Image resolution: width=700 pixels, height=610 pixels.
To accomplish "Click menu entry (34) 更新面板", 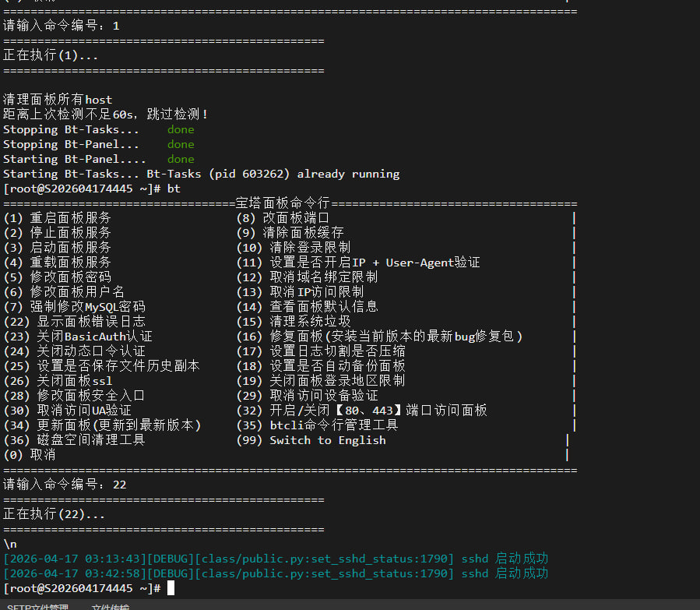I will tap(102, 425).
